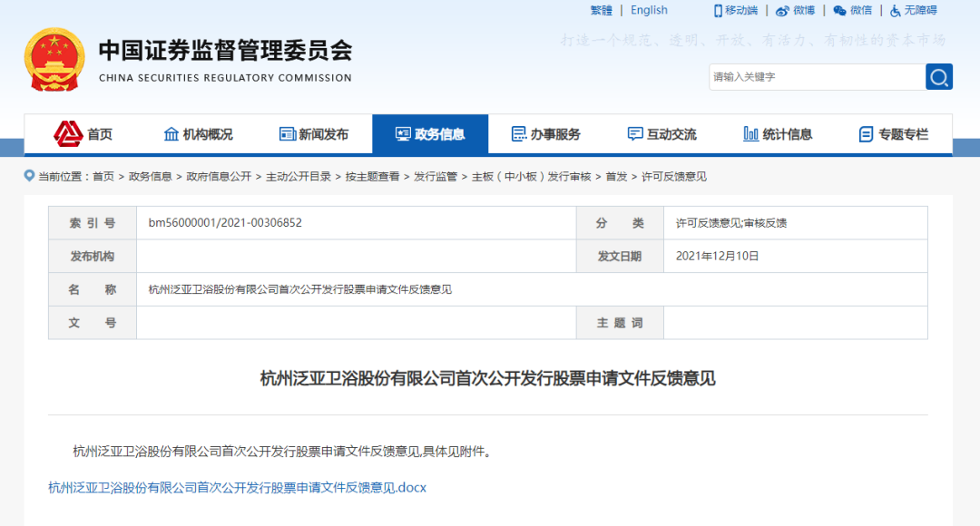
Task: Click the page icon beside 专题专栏
Action: pyautogui.click(x=867, y=133)
